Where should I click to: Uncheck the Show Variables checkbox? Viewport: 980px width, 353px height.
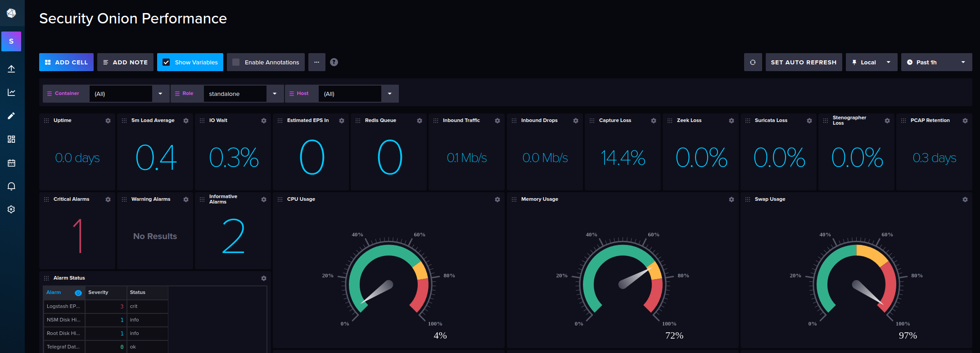click(166, 62)
